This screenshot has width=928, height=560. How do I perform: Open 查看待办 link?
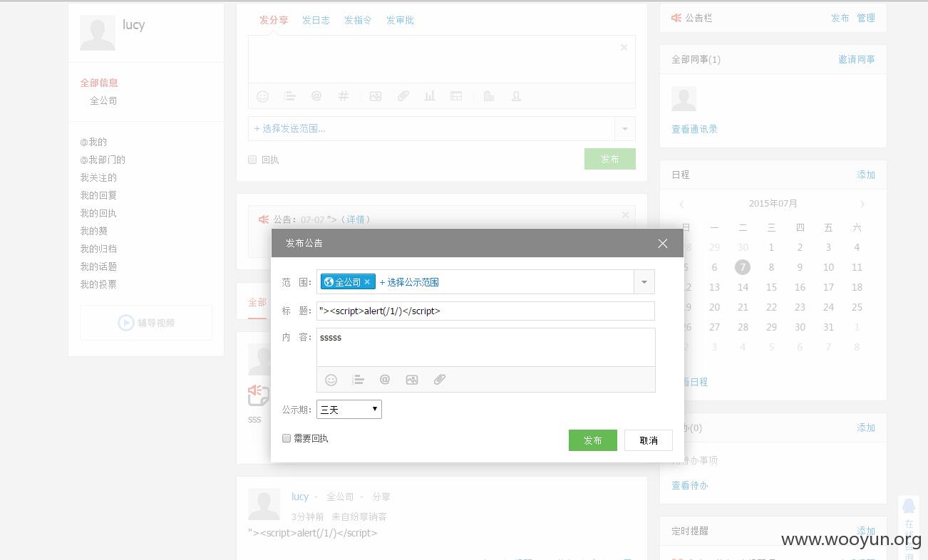[x=690, y=485]
